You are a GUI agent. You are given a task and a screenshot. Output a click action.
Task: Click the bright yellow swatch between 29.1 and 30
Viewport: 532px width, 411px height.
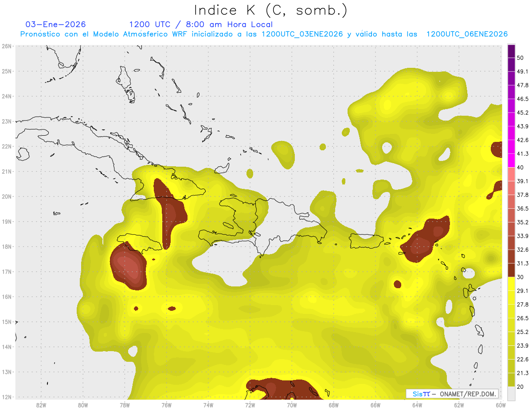511,284
